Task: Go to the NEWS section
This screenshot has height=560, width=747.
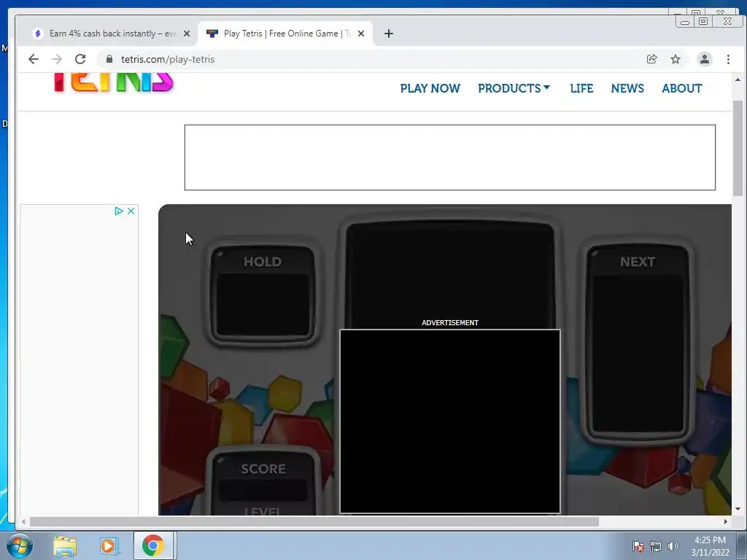Action: (627, 88)
